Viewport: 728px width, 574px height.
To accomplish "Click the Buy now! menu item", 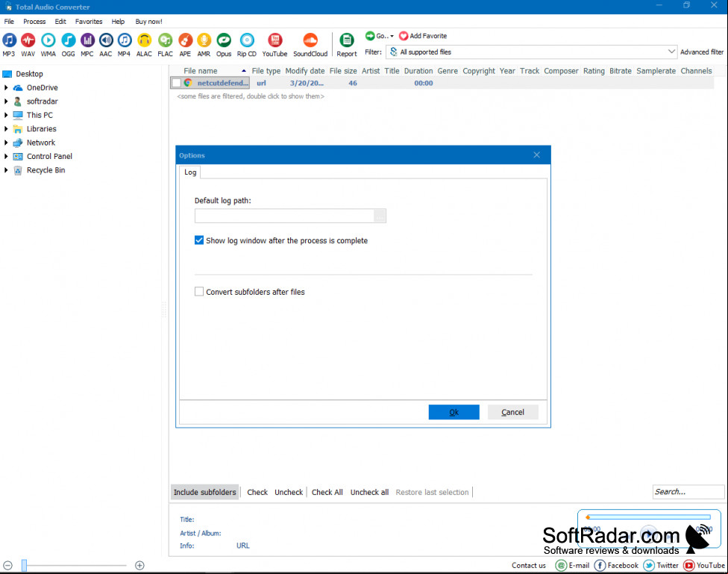I will click(x=148, y=22).
